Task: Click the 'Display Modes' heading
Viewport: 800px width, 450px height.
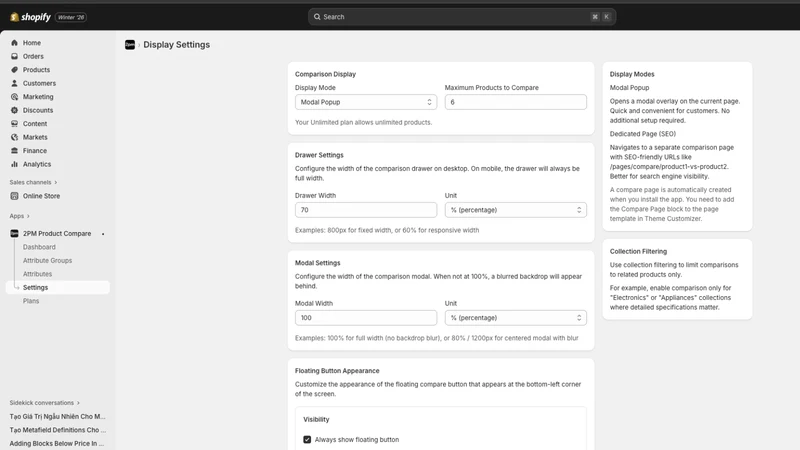Action: pyautogui.click(x=632, y=74)
